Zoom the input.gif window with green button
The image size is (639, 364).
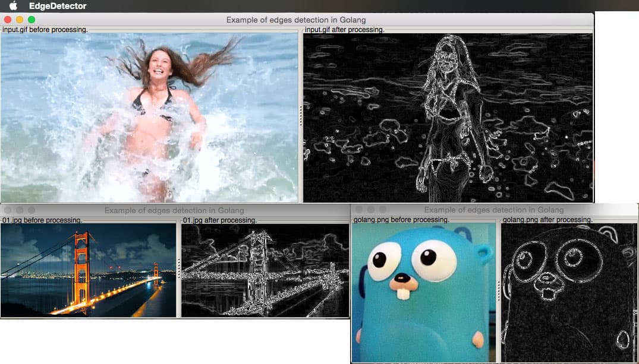tap(32, 20)
